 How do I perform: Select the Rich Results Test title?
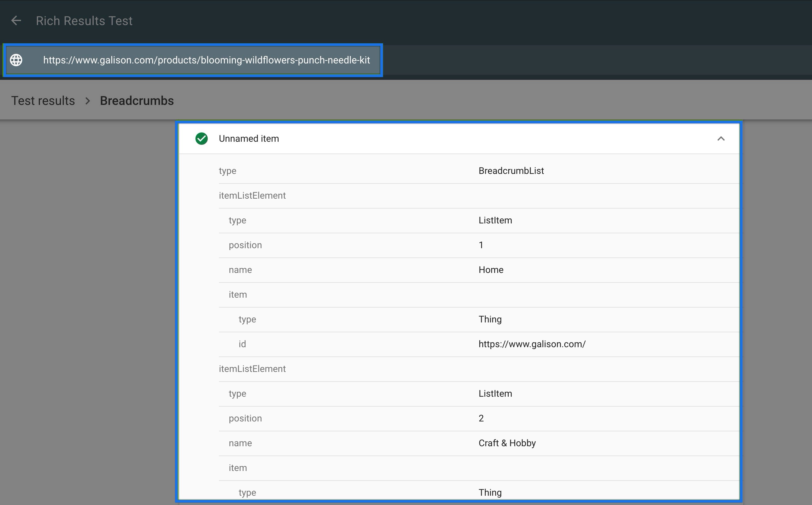[84, 20]
